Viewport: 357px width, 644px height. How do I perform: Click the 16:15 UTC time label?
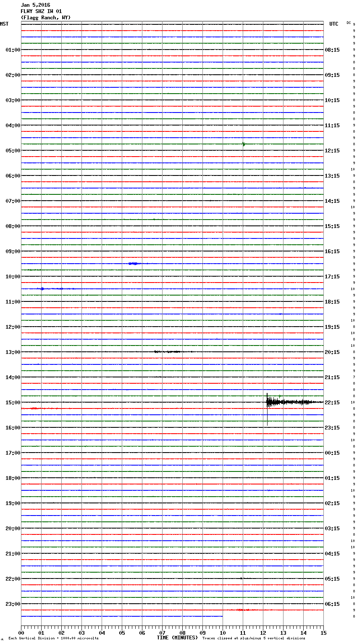click(x=332, y=251)
